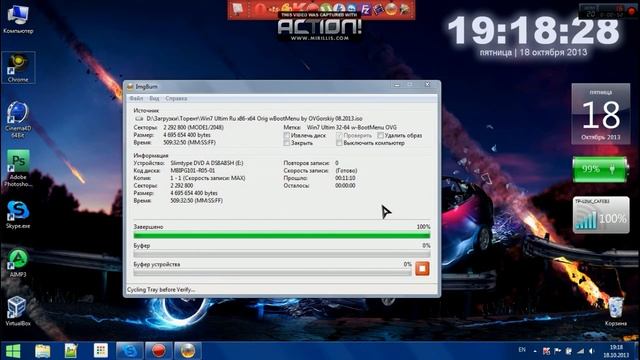This screenshot has width=640, height=360.
Task: Click the Скорость записи (Готово) value
Action: (346, 171)
